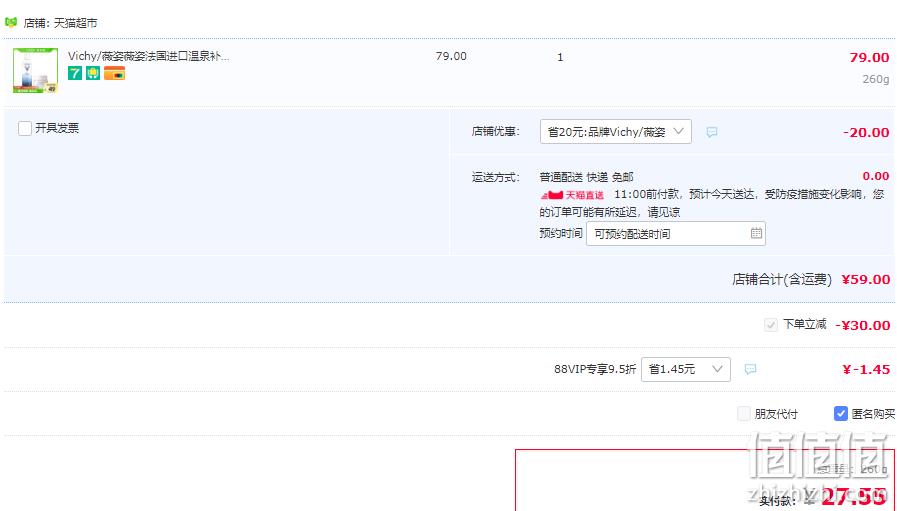Click the Tmall supermarket store logo icon
Screen dimensions: 897x511
tap(11, 23)
